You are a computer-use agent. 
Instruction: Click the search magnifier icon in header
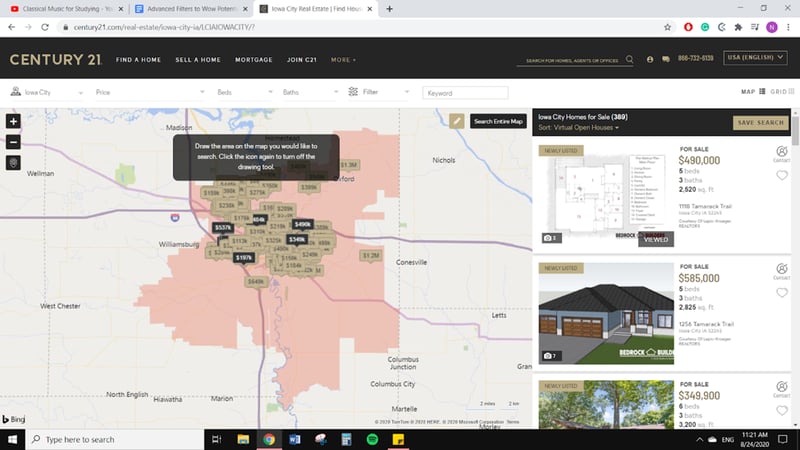[x=630, y=59]
